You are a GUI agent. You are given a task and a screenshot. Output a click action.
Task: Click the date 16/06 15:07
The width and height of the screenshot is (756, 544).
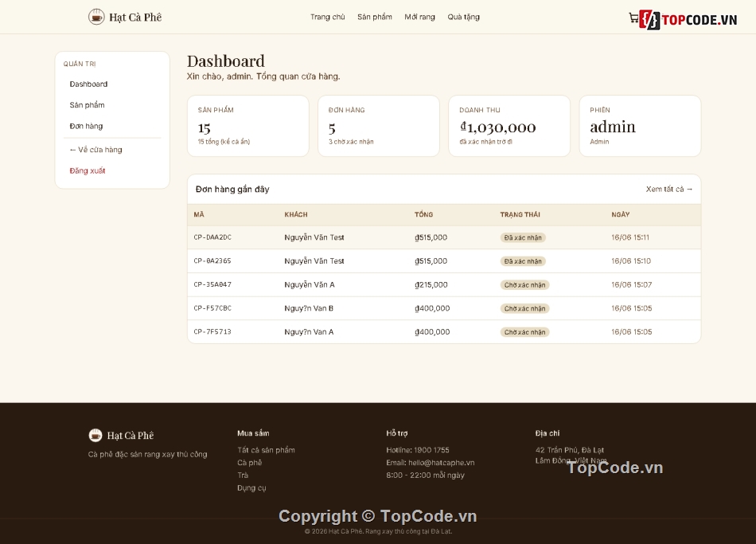coord(631,285)
